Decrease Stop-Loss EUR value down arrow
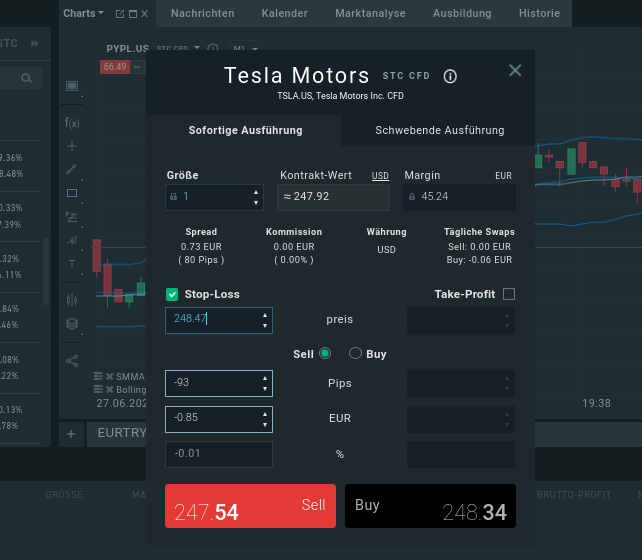This screenshot has width=642, height=560. click(265, 425)
